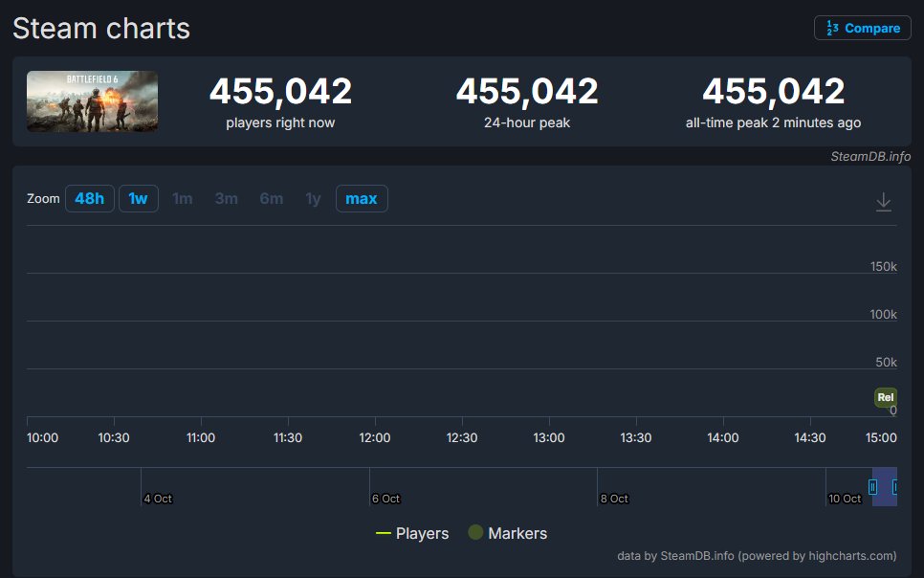Click the chart download/export icon
924x578 pixels.
pos(884,201)
